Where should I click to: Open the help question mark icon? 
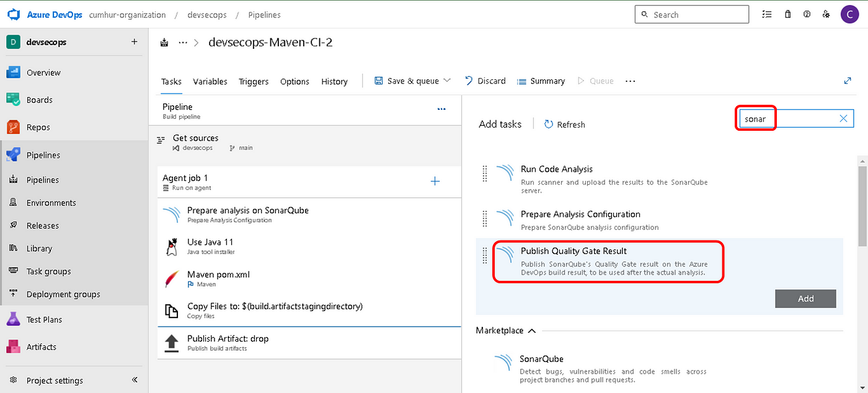pyautogui.click(x=807, y=14)
